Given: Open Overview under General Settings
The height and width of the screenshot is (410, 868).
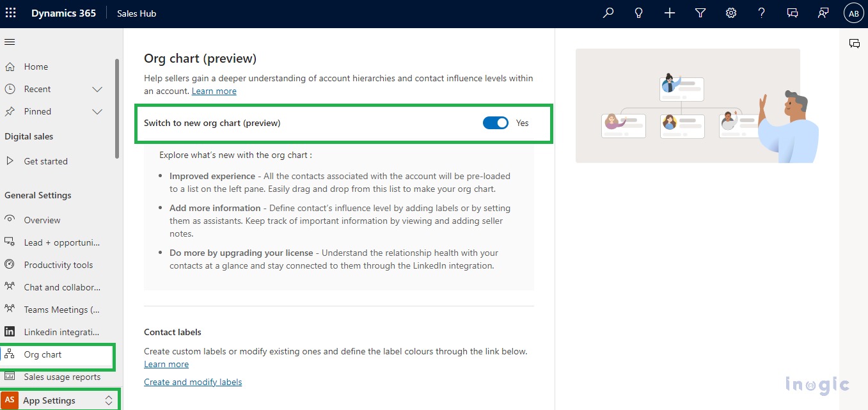Looking at the screenshot, I should [x=42, y=220].
